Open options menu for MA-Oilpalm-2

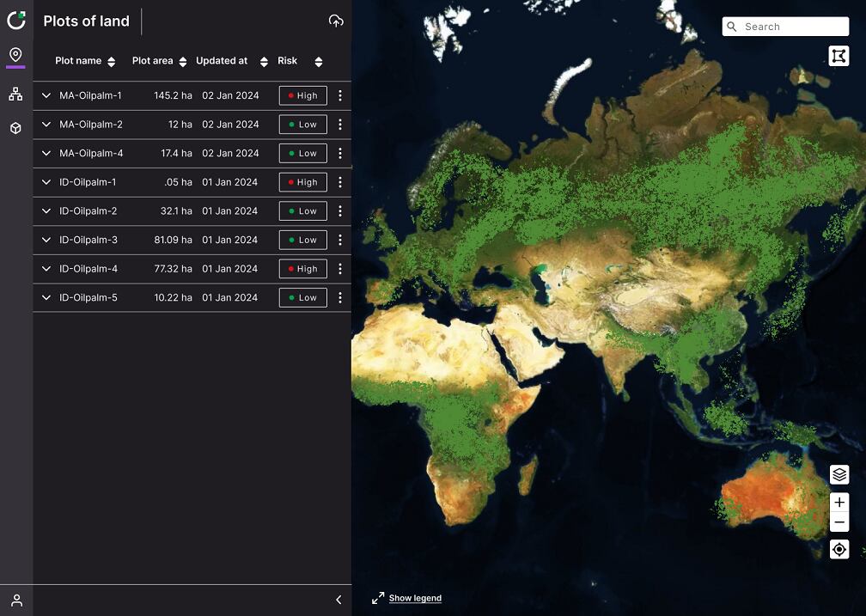coord(340,125)
